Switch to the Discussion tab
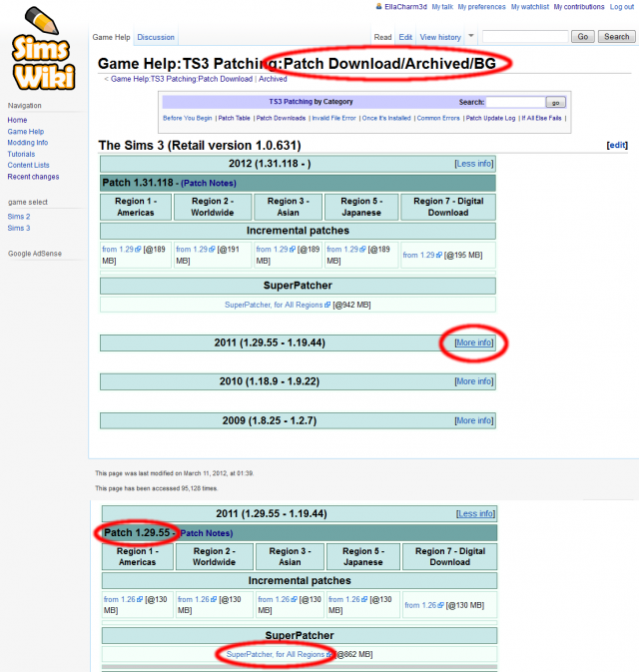Screen dimensions: 639x672 point(156,37)
